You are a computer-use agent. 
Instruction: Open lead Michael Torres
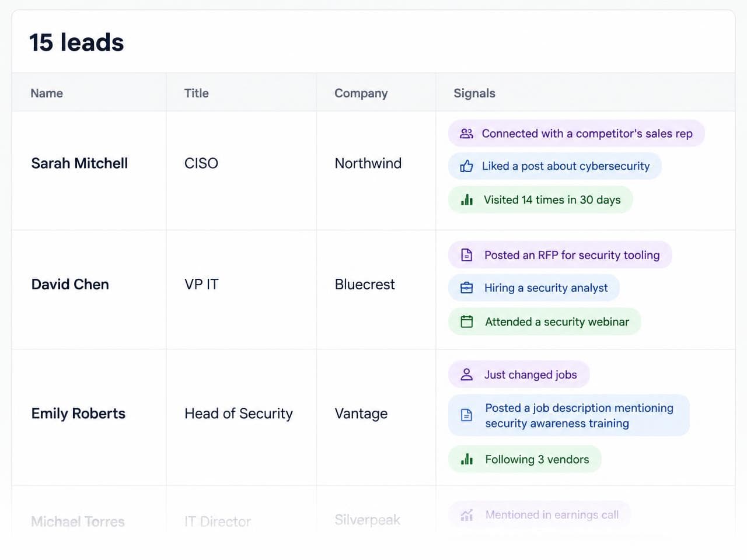pyautogui.click(x=78, y=521)
